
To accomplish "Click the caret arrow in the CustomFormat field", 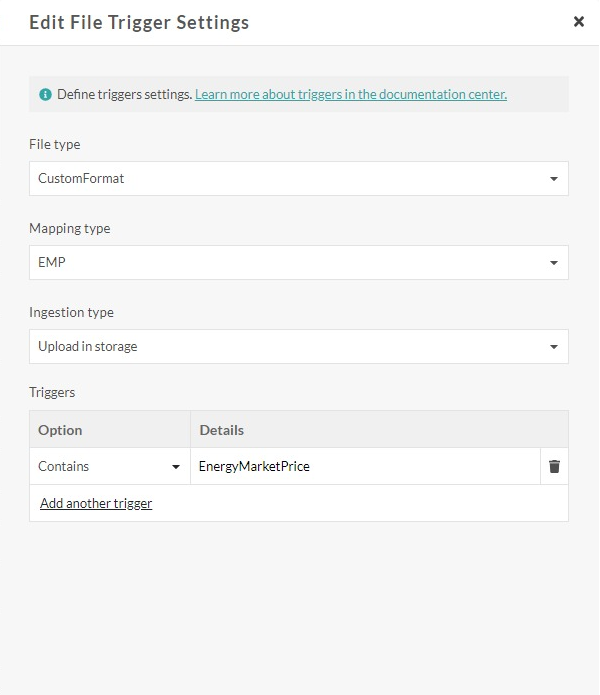I will 554,179.
